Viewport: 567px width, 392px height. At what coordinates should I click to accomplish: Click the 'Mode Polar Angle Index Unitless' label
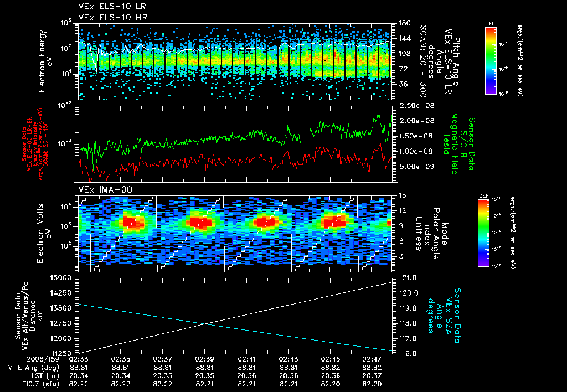(x=432, y=234)
